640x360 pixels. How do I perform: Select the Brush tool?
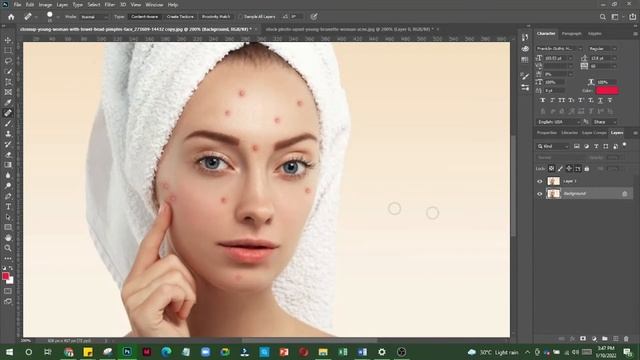(x=8, y=123)
